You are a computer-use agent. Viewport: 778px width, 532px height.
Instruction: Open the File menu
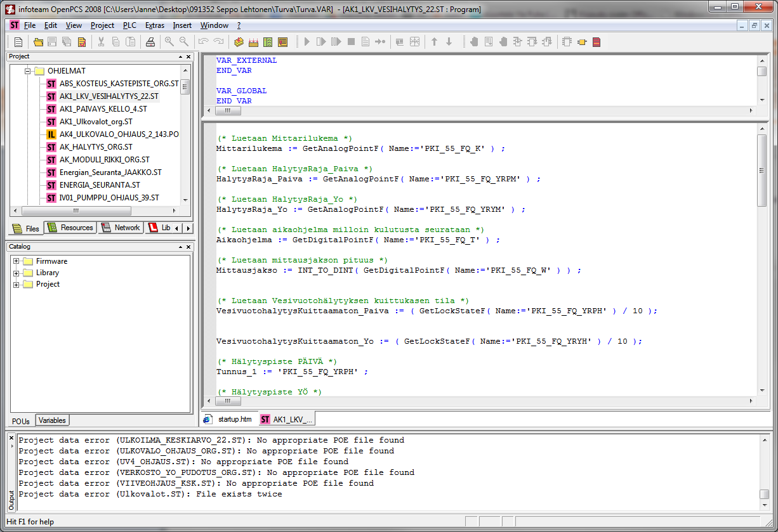click(30, 25)
